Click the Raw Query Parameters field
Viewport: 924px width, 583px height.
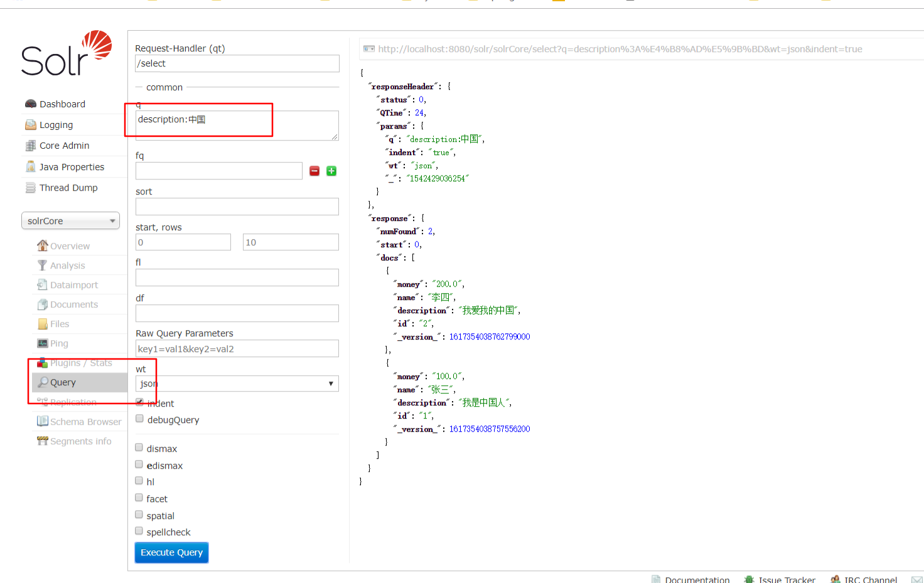(237, 348)
